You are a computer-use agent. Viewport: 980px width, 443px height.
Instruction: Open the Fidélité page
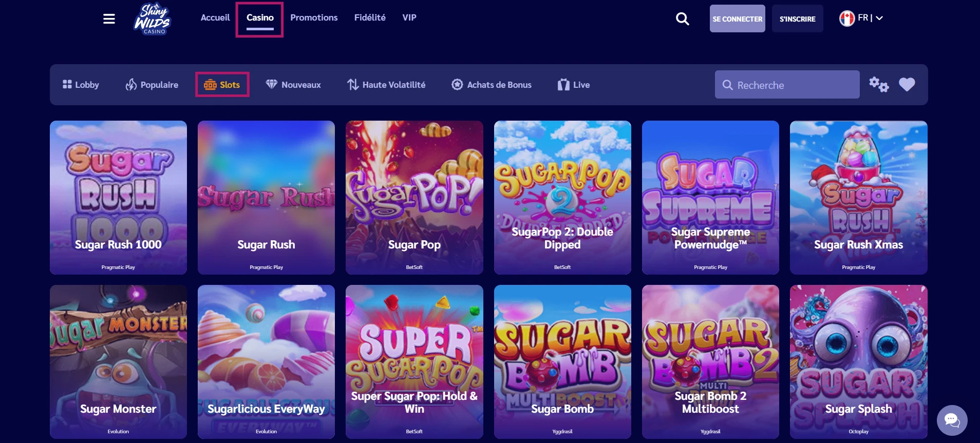coord(370,17)
